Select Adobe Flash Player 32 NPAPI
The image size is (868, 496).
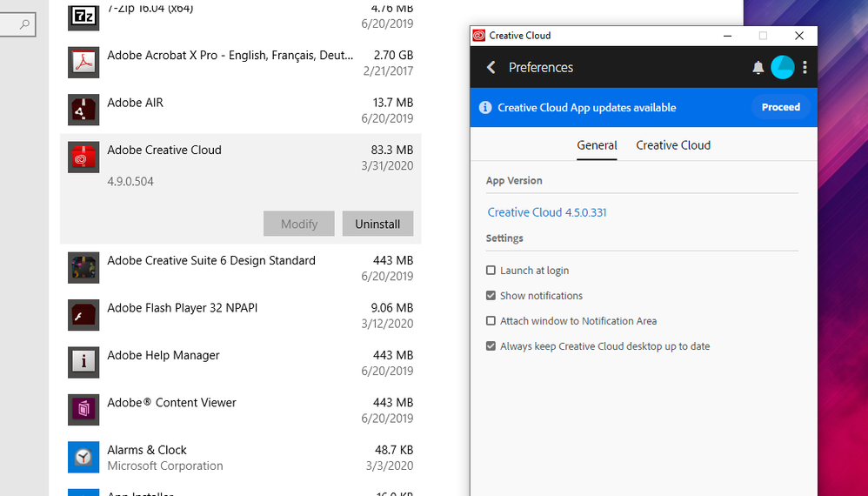tap(183, 308)
